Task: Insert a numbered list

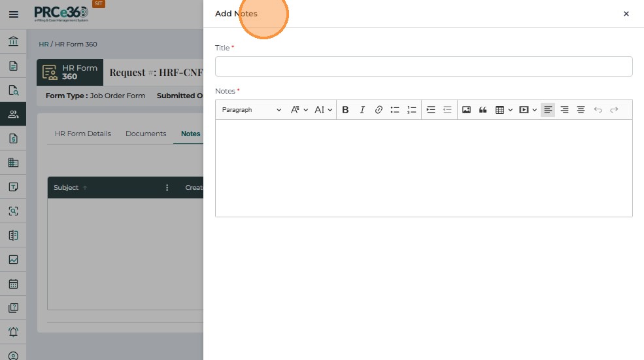Action: [x=411, y=110]
